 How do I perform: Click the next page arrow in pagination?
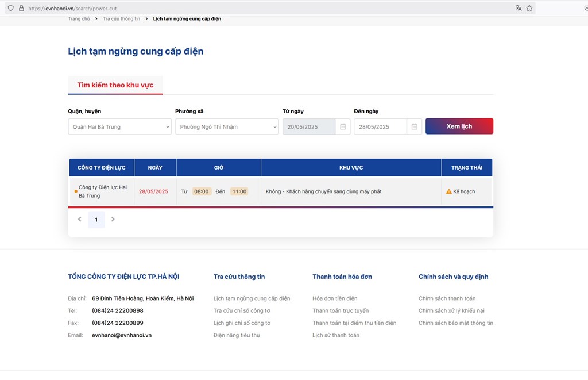pyautogui.click(x=113, y=219)
